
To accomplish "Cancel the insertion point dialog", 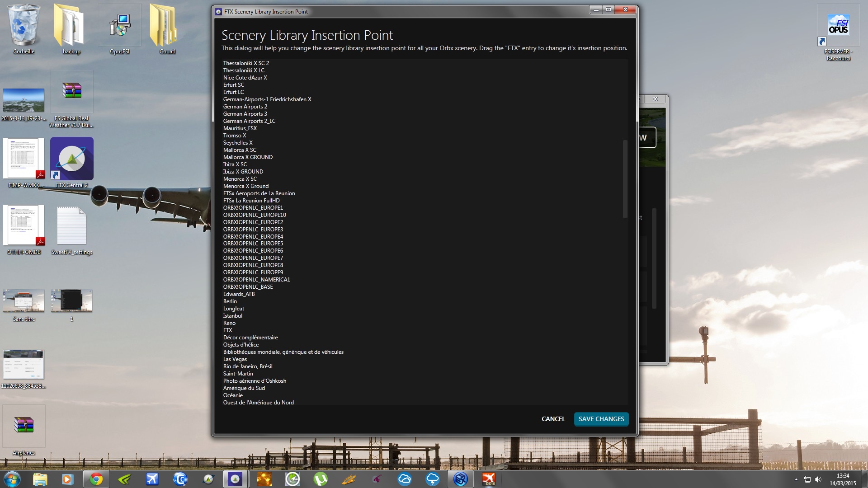I will (553, 419).
